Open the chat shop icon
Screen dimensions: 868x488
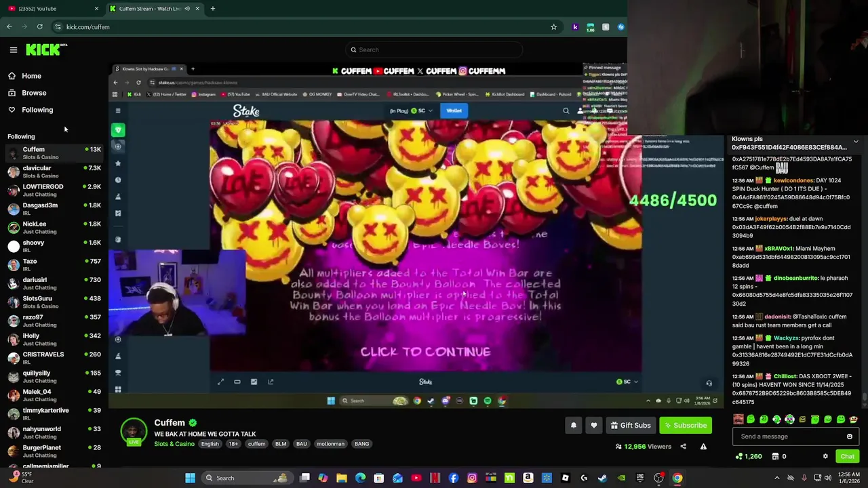tap(776, 456)
